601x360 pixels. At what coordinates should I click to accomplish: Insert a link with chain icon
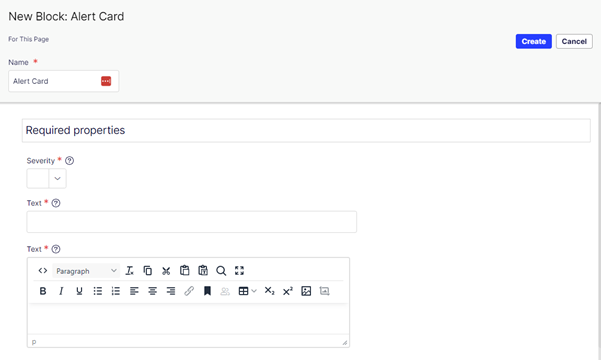189,291
